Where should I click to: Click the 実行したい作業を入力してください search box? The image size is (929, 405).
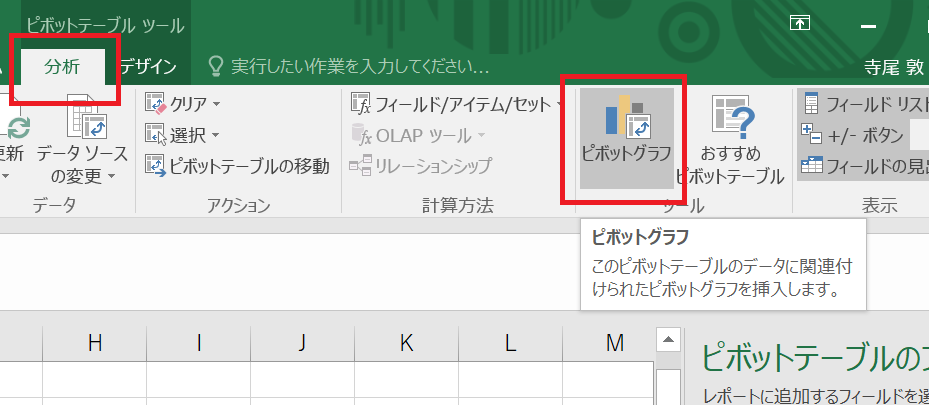pos(360,67)
